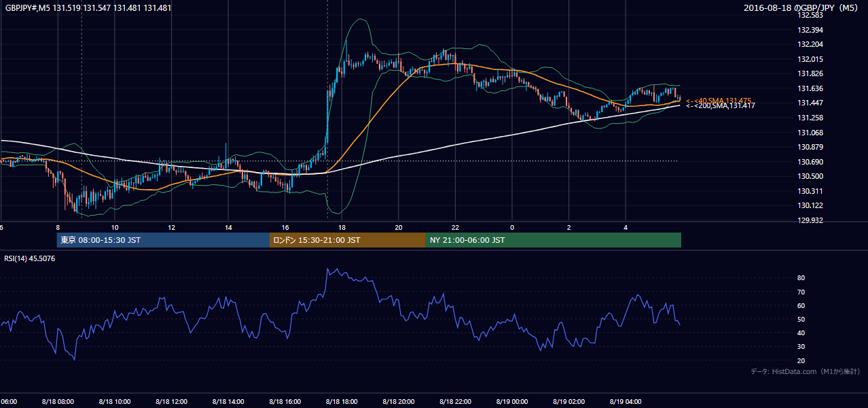Click price axis label 130.500
The height and width of the screenshot is (408, 868).
tap(809, 176)
